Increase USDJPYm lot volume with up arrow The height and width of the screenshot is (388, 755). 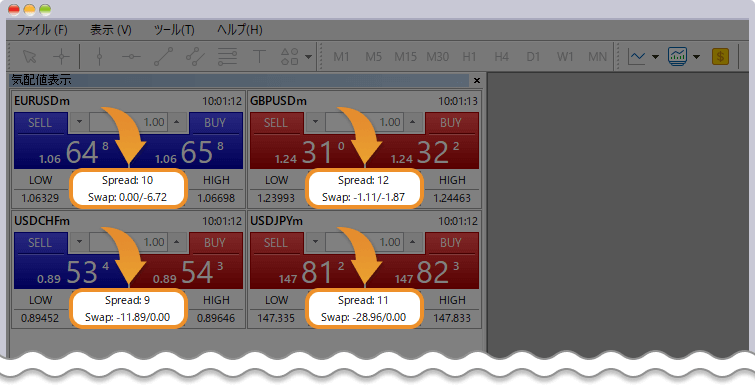(x=413, y=242)
